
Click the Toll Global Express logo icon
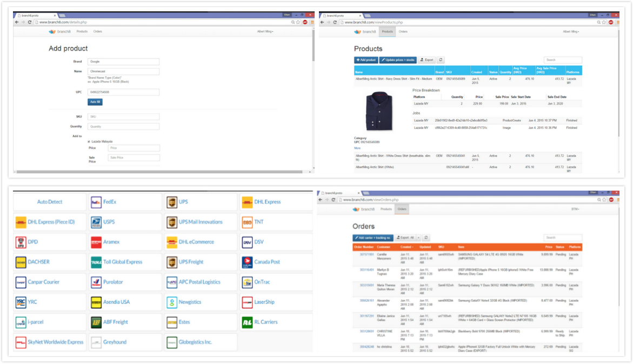click(x=96, y=262)
